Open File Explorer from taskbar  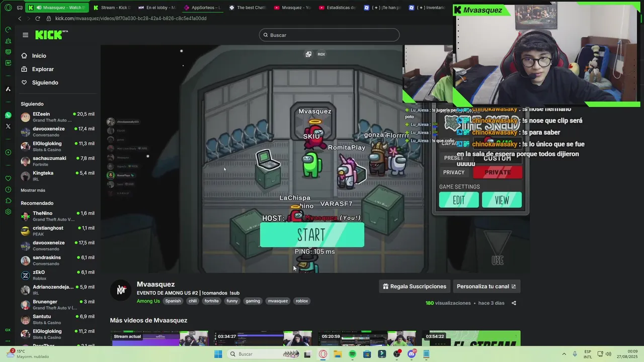[338, 354]
